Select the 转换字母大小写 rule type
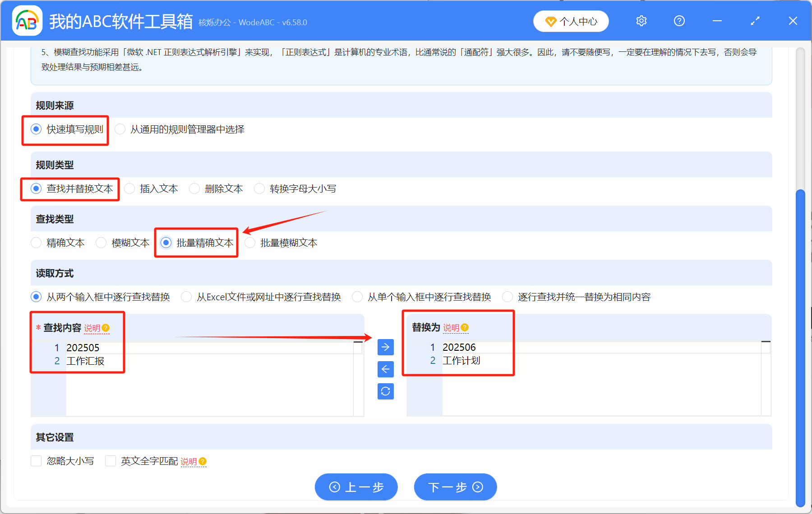The width and height of the screenshot is (812, 514). pyautogui.click(x=259, y=188)
